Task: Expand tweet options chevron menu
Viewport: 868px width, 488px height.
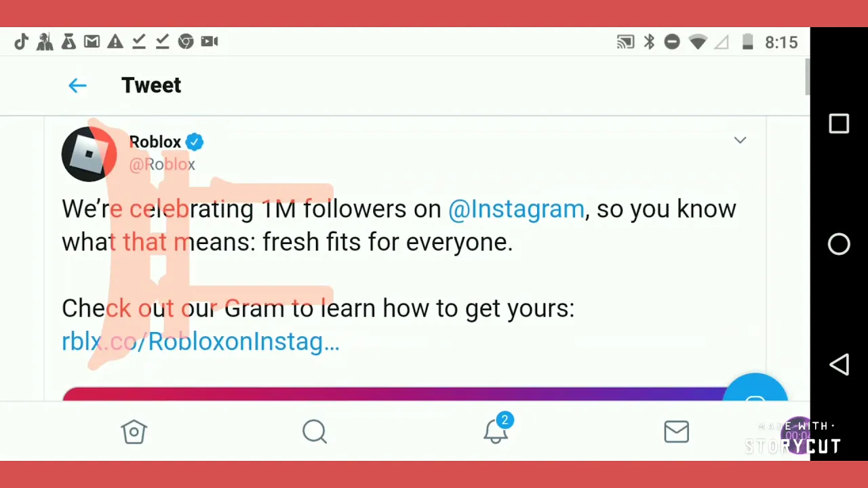Action: coord(740,140)
